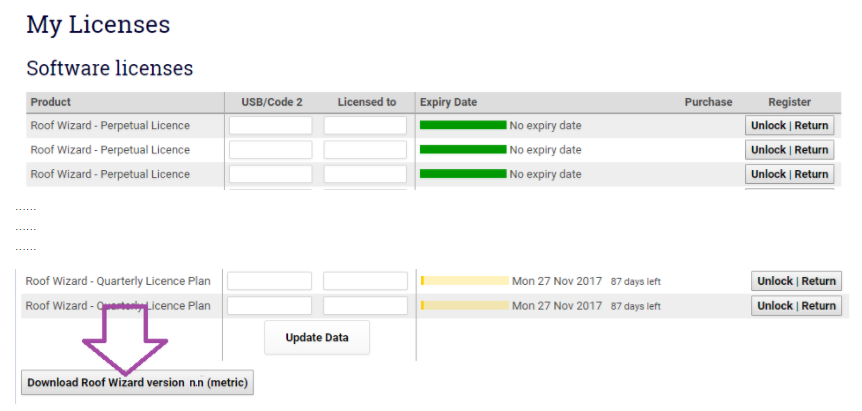Click Unlock in the third Perpetual Licence row
The width and height of the screenshot is (862, 411).
[x=769, y=174]
